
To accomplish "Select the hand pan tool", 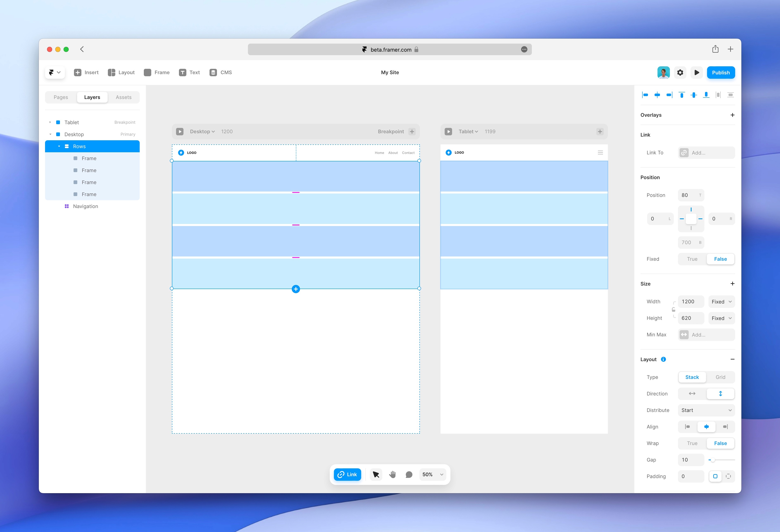I will pos(392,474).
